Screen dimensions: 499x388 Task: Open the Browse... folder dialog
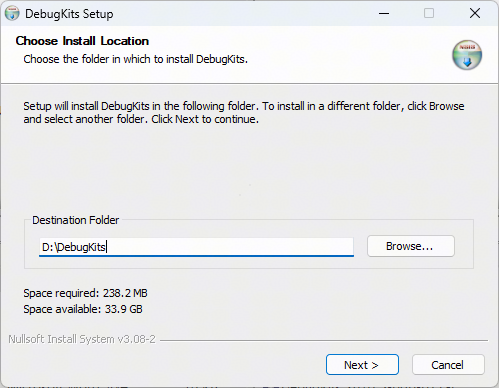click(x=410, y=246)
